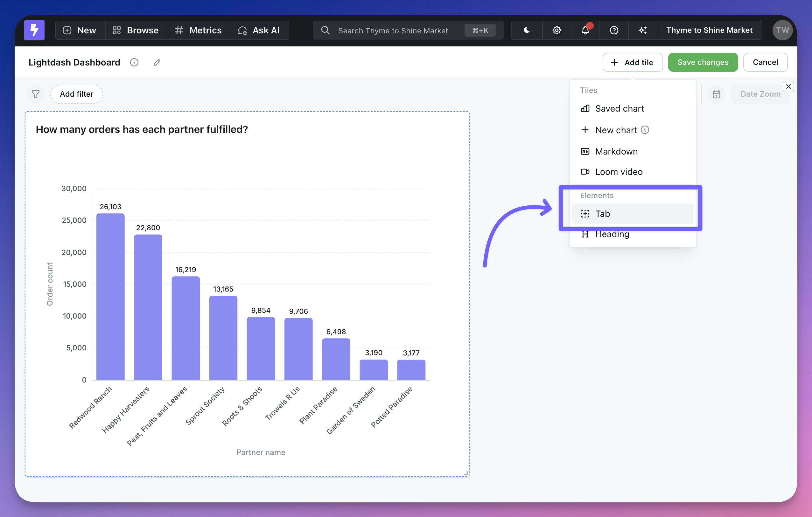The image size is (812, 517).
Task: Click the Cancel button
Action: 765,62
